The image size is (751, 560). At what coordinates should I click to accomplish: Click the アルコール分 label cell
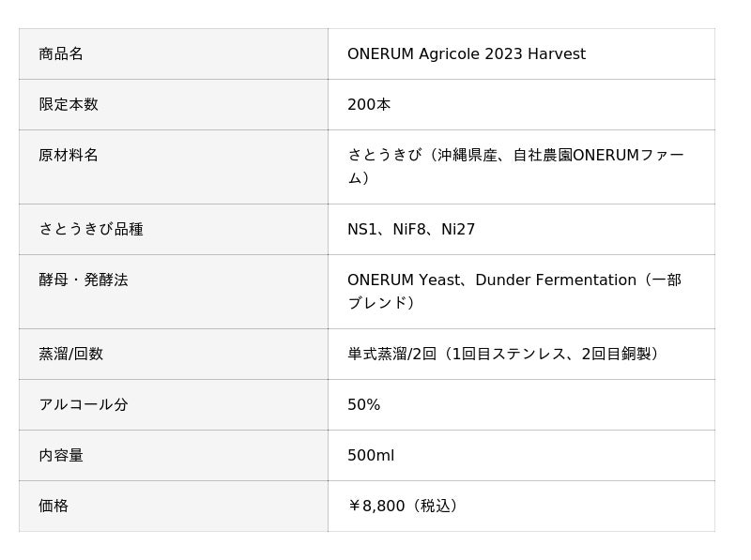[84, 405]
